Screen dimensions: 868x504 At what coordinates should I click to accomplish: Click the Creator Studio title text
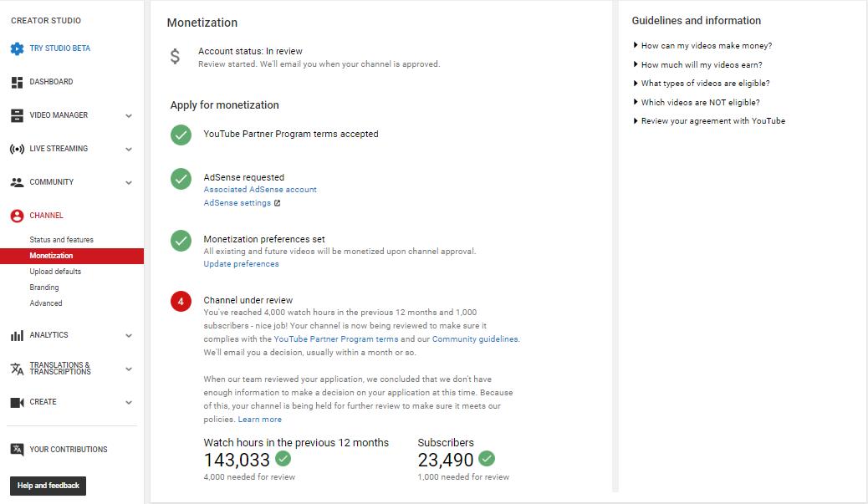(46, 20)
